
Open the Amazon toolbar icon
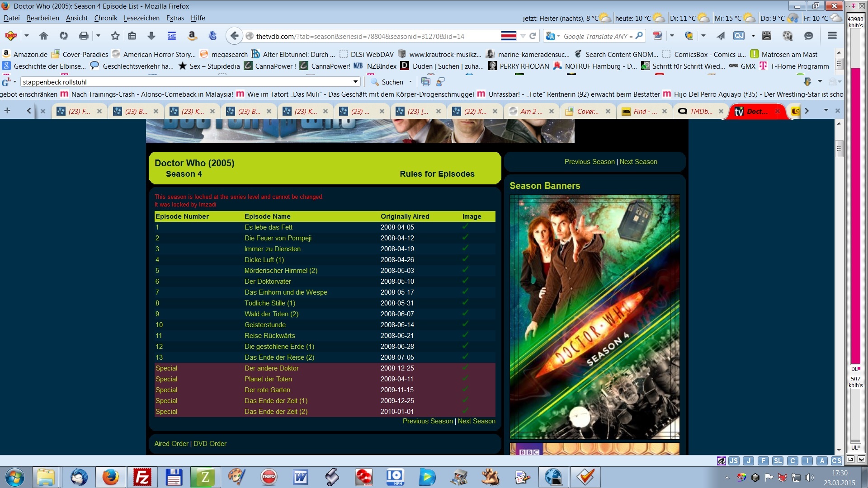(192, 36)
